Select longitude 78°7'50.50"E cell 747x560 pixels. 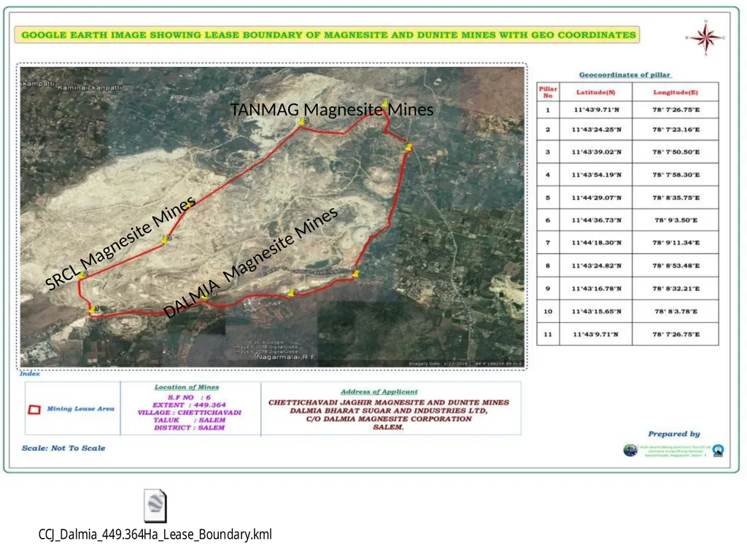[676, 152]
